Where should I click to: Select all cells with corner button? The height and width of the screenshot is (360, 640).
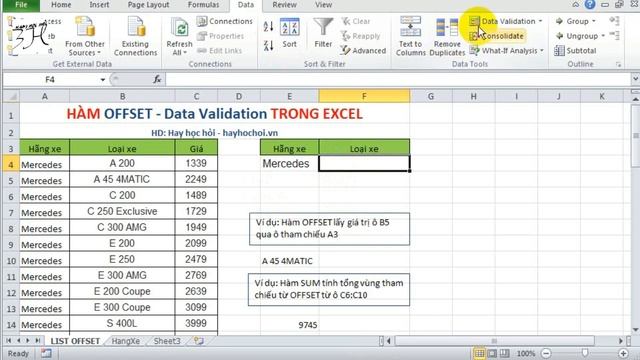tap(11, 96)
